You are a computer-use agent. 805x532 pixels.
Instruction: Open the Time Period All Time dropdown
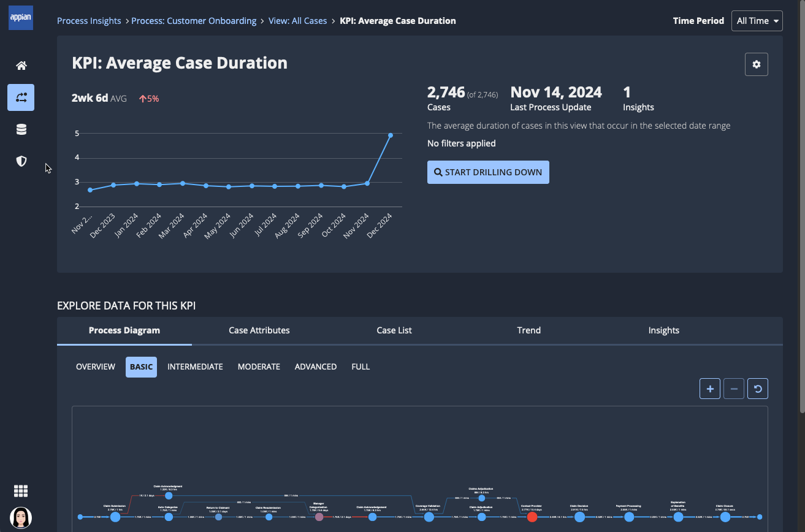757,21
